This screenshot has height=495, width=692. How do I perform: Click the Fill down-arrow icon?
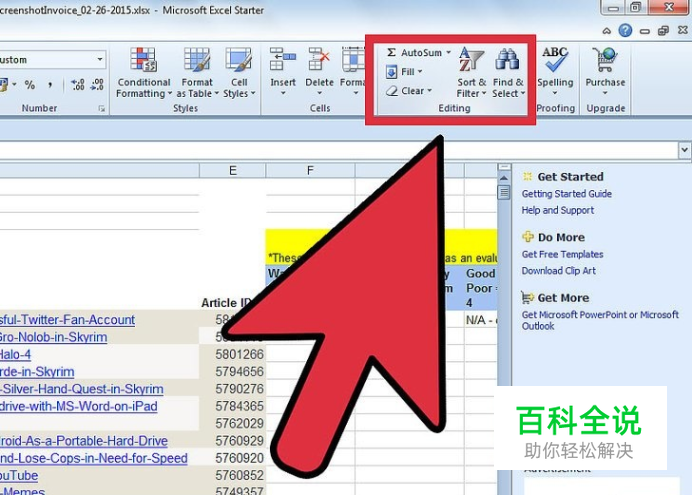tap(391, 71)
